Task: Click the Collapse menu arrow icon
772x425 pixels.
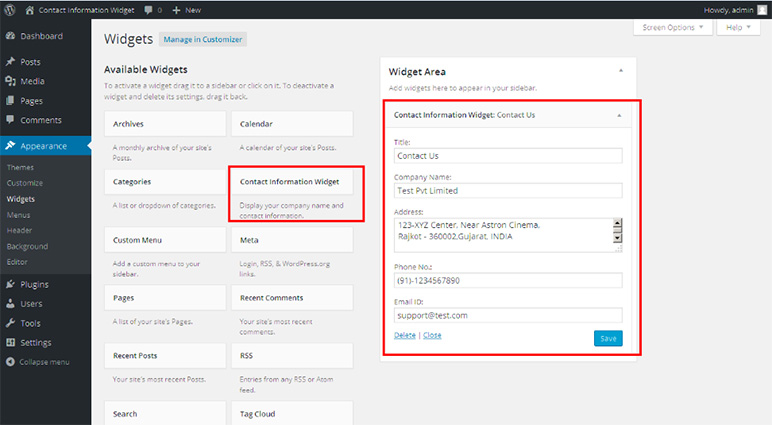Action: 10,361
